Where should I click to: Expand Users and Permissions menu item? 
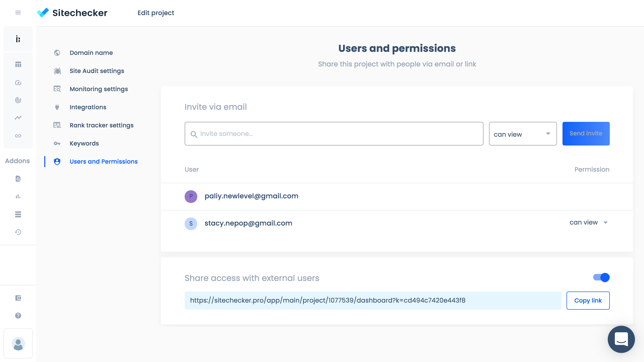click(103, 161)
